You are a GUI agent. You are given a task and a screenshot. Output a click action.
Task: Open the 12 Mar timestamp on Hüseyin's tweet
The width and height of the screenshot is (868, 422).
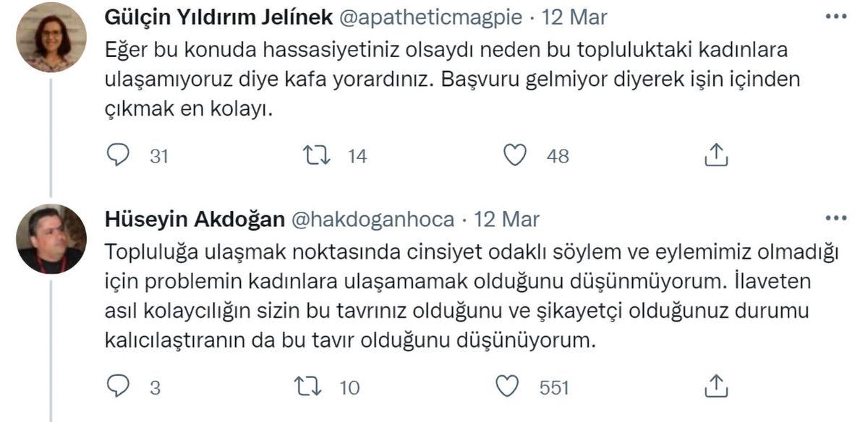(506, 219)
